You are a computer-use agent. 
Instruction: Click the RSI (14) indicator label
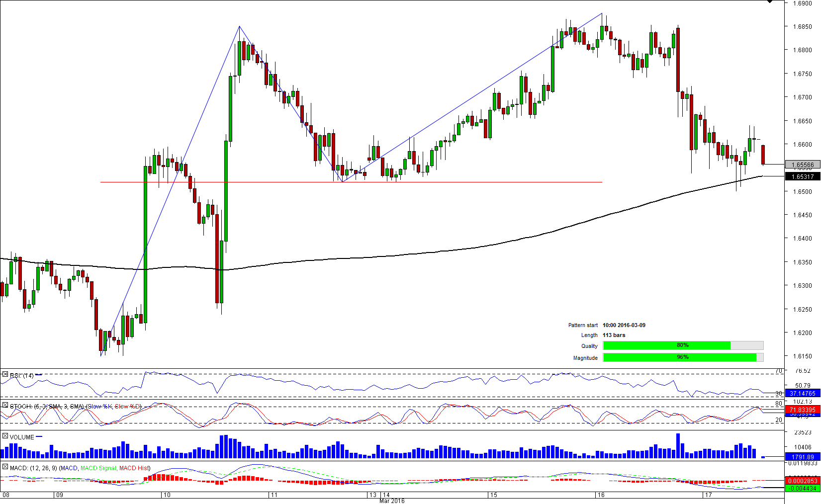pyautogui.click(x=22, y=375)
